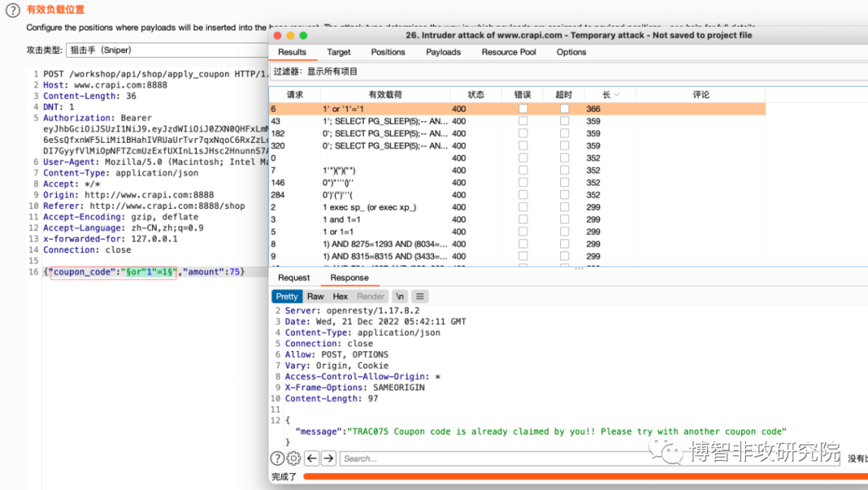The image size is (868, 490).
Task: Click the coupon_code payload position in request
Action: pos(113,272)
